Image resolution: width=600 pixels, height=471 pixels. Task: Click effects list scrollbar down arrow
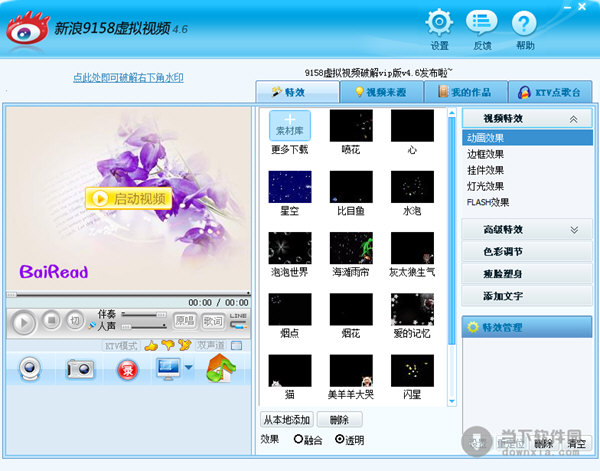pos(452,401)
